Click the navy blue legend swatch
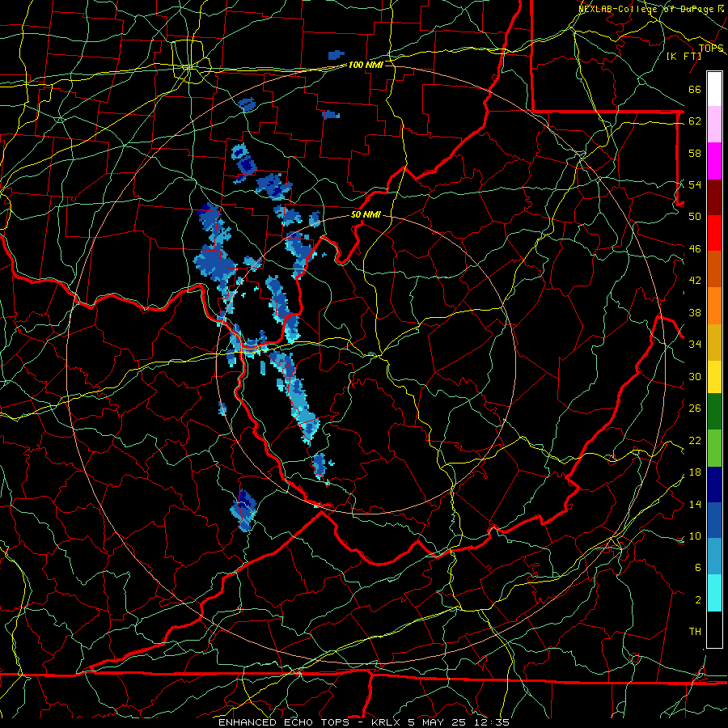This screenshot has width=728, height=728. pos(714,485)
